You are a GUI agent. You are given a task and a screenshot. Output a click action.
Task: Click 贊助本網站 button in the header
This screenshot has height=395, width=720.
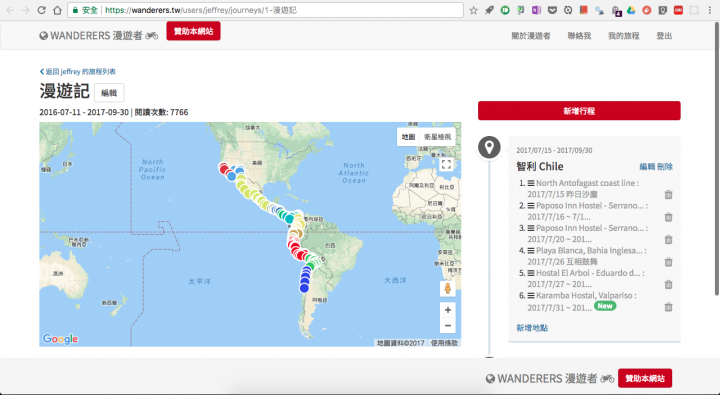point(193,31)
